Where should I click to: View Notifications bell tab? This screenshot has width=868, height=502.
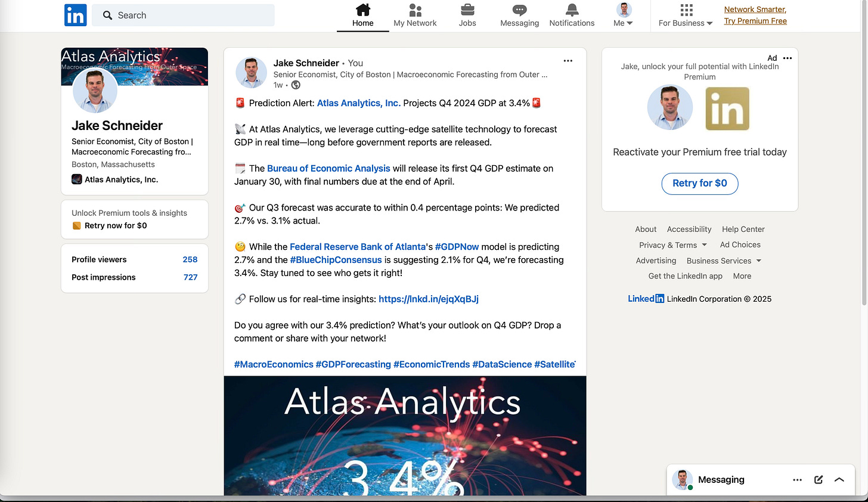(572, 16)
